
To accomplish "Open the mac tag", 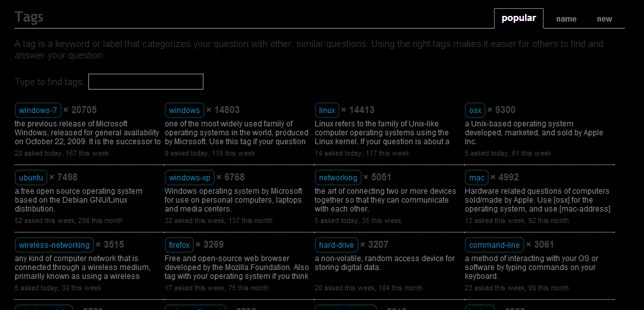I will (477, 177).
